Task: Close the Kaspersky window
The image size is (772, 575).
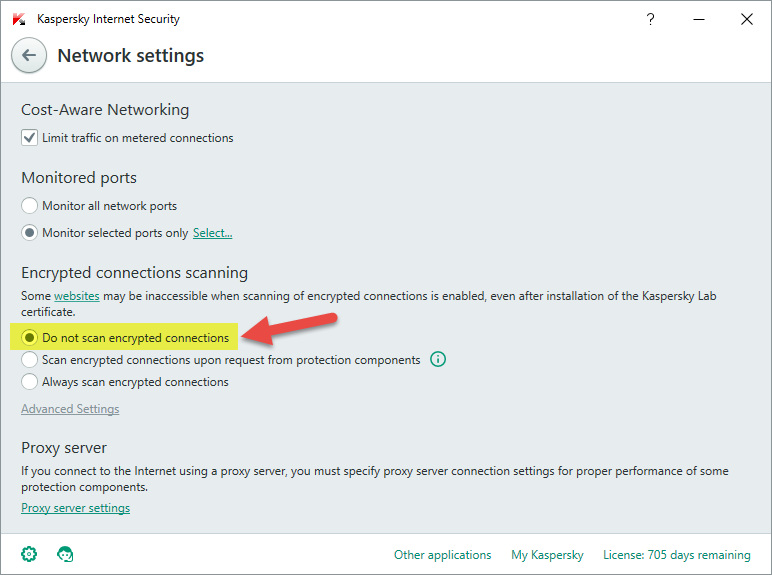Action: coord(746,19)
